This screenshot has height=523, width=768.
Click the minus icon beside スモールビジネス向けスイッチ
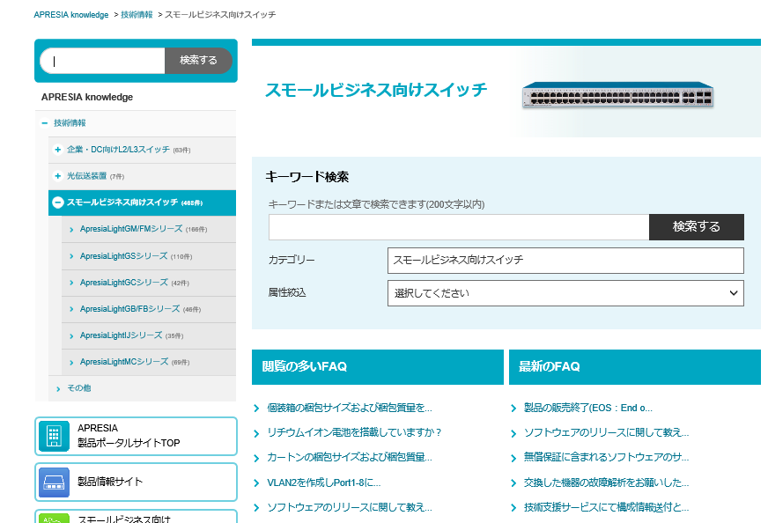[58, 202]
